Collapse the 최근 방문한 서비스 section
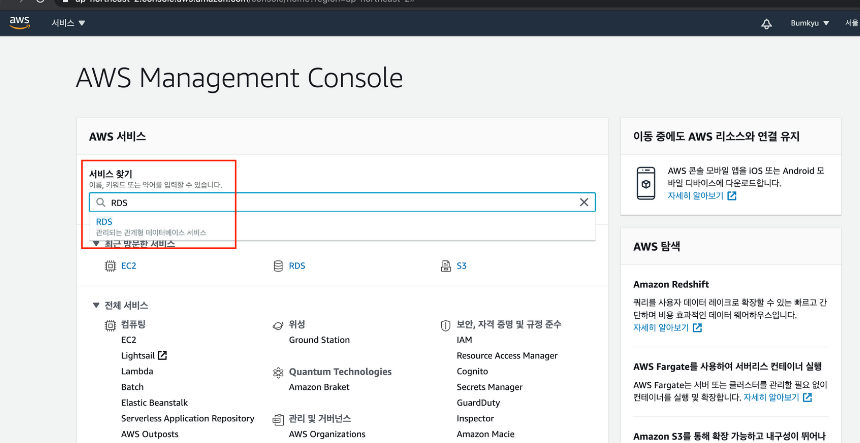Image resolution: width=860 pixels, height=443 pixels. 96,244
